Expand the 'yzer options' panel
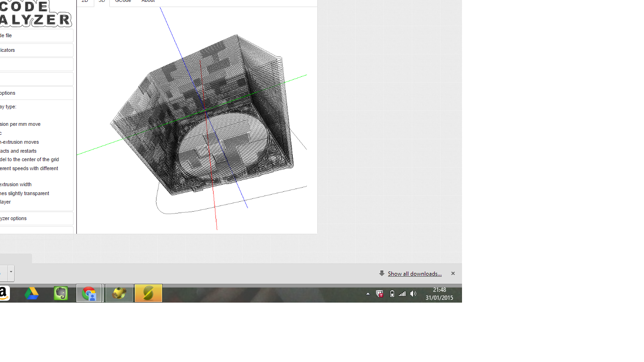Viewport: 644px width, 362px height. [36, 218]
